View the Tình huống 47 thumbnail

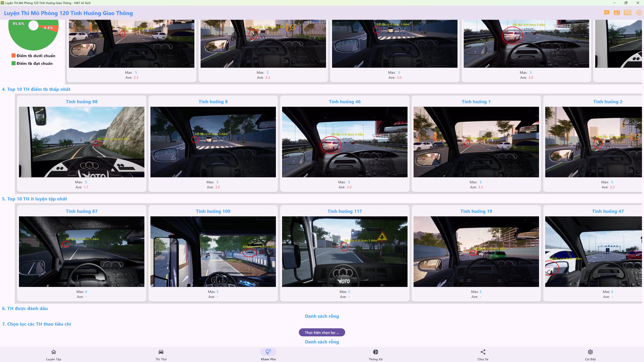click(x=594, y=252)
